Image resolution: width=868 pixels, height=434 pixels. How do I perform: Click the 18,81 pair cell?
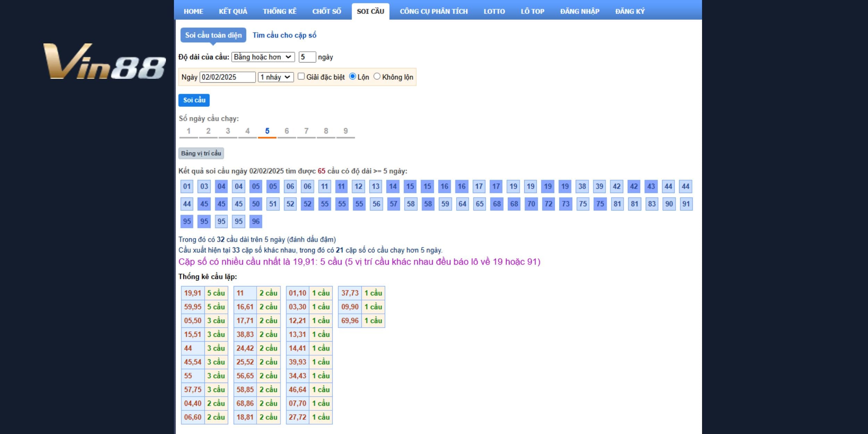click(245, 417)
